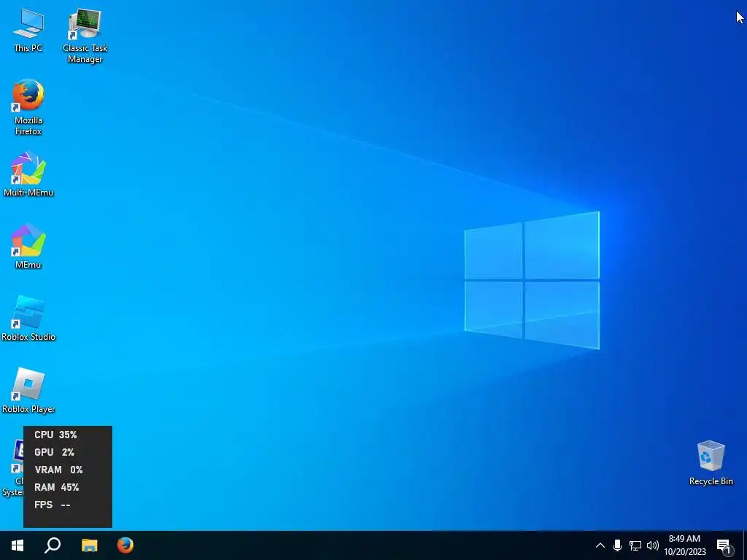Image resolution: width=747 pixels, height=560 pixels.
Task: Select the Classic Task Manager shortcut
Action: coord(85,35)
